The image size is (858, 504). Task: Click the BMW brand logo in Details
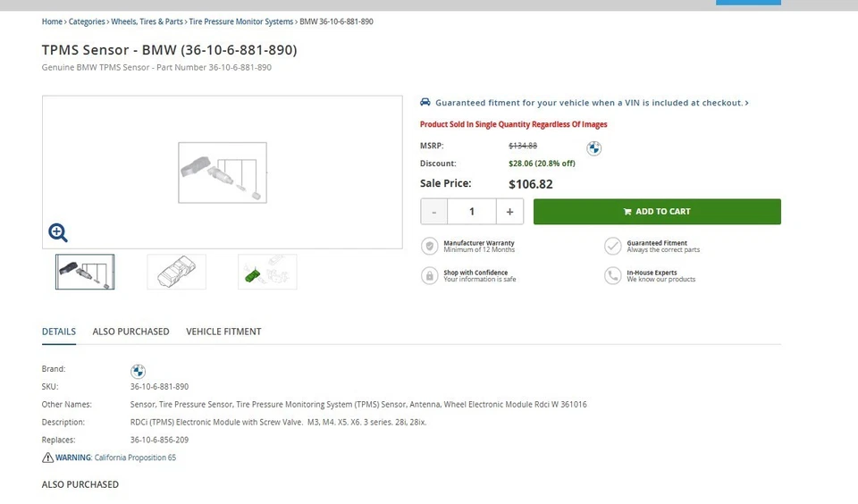(138, 371)
